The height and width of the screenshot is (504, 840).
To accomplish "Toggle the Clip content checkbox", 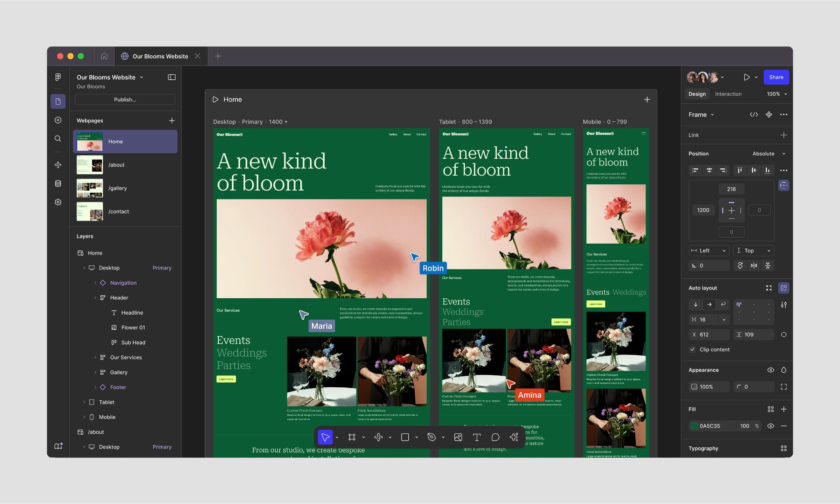I will click(692, 349).
